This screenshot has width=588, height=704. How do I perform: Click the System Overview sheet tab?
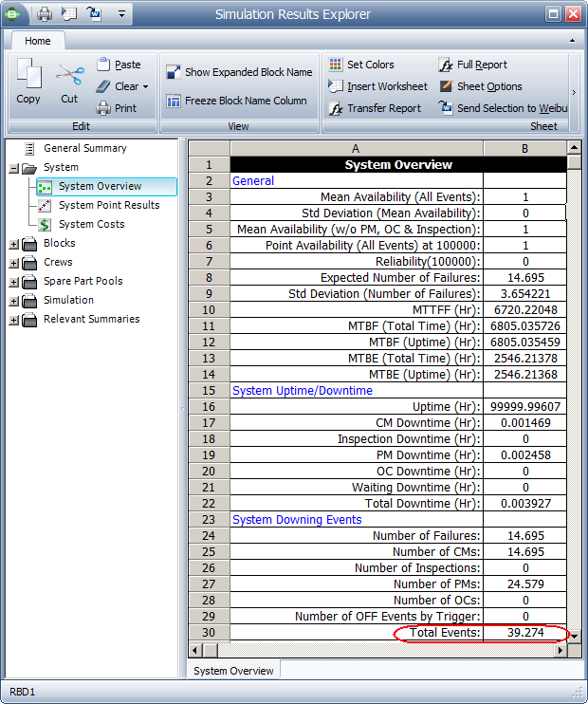[x=233, y=671]
